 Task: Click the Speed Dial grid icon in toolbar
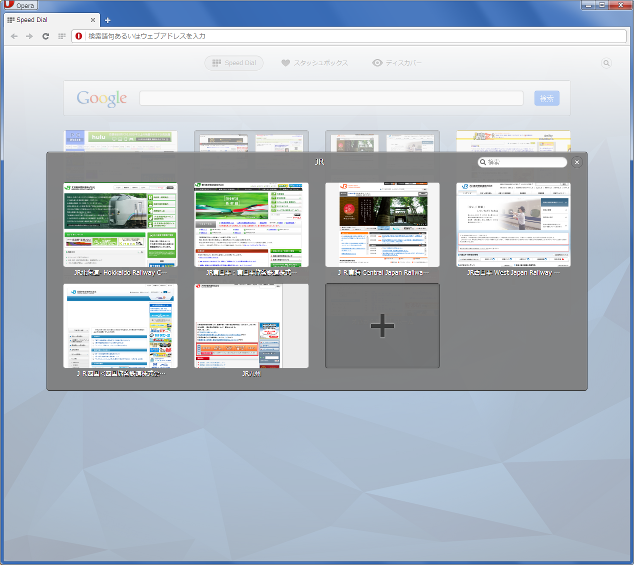tap(61, 36)
